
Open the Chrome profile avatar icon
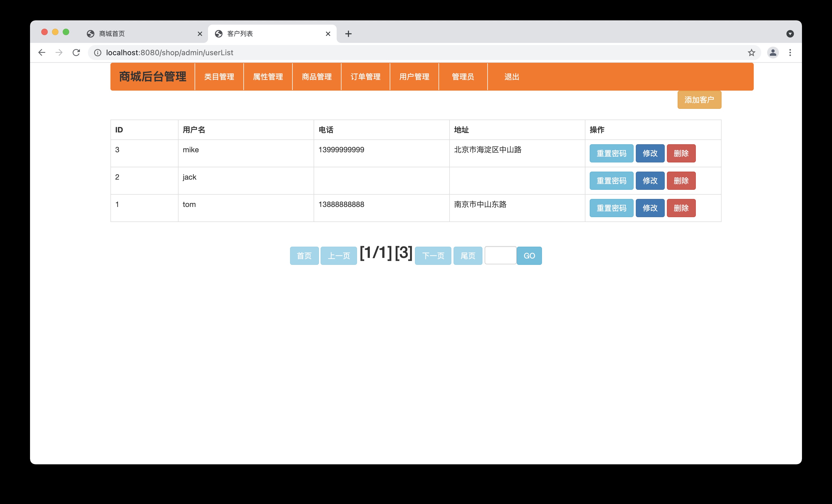pyautogui.click(x=773, y=52)
